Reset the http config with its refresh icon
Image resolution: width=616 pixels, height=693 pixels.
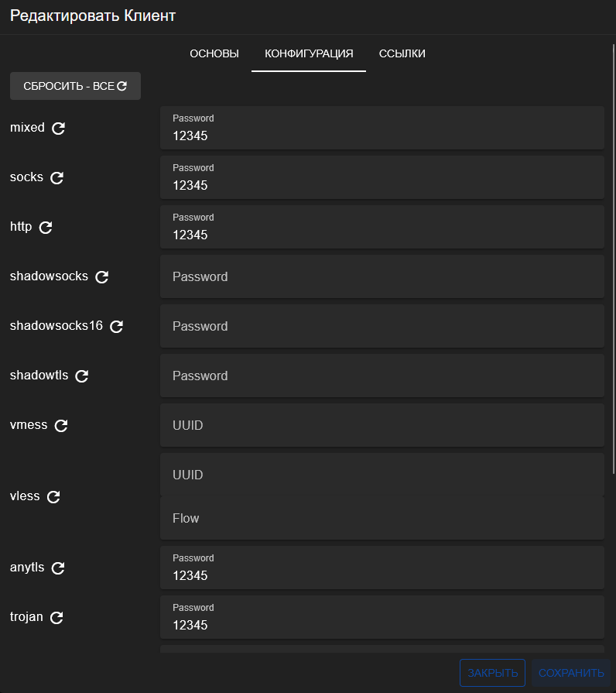click(x=46, y=228)
